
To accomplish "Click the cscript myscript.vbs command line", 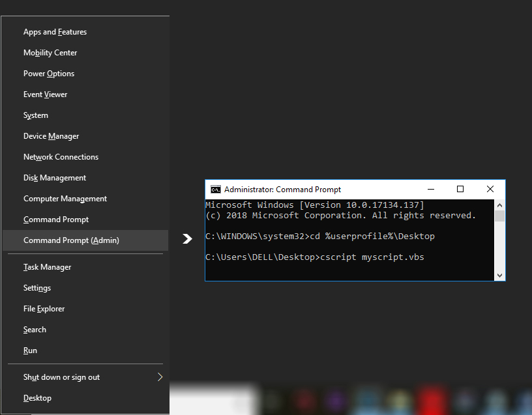I will click(x=314, y=257).
